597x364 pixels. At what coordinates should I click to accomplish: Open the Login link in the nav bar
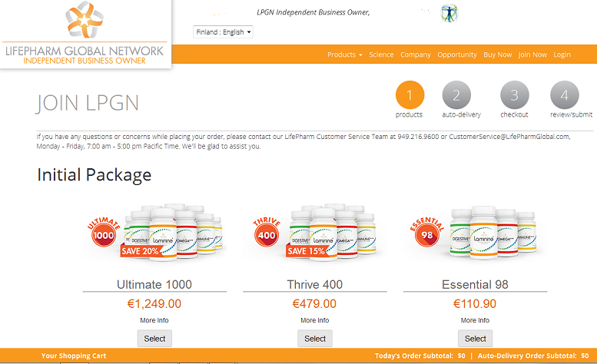tap(562, 55)
